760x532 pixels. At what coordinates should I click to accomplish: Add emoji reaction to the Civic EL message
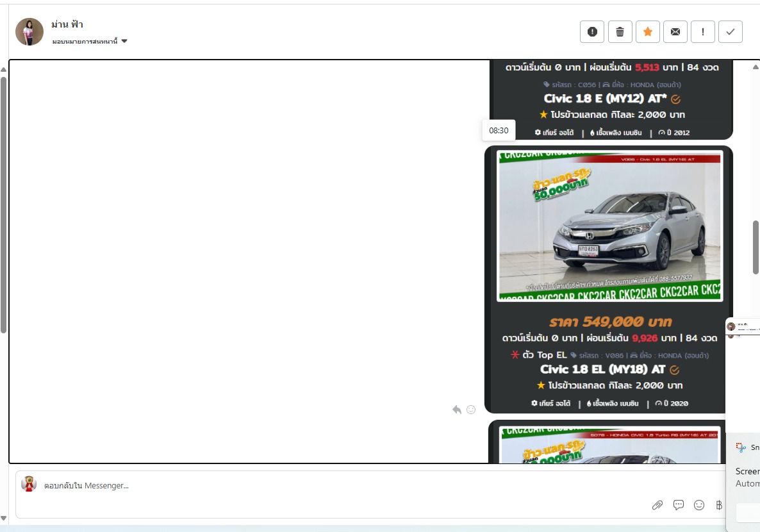(x=470, y=410)
